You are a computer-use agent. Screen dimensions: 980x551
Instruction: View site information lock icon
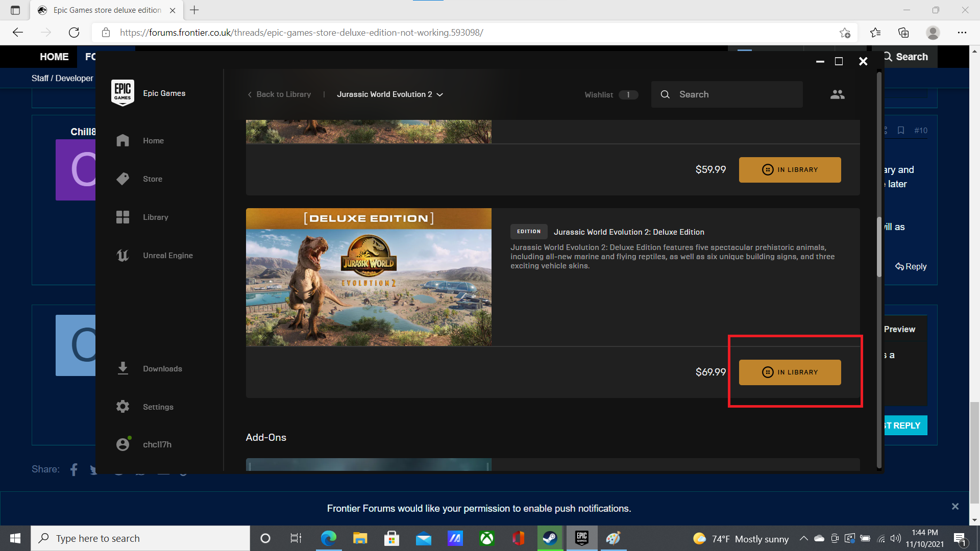(x=106, y=33)
